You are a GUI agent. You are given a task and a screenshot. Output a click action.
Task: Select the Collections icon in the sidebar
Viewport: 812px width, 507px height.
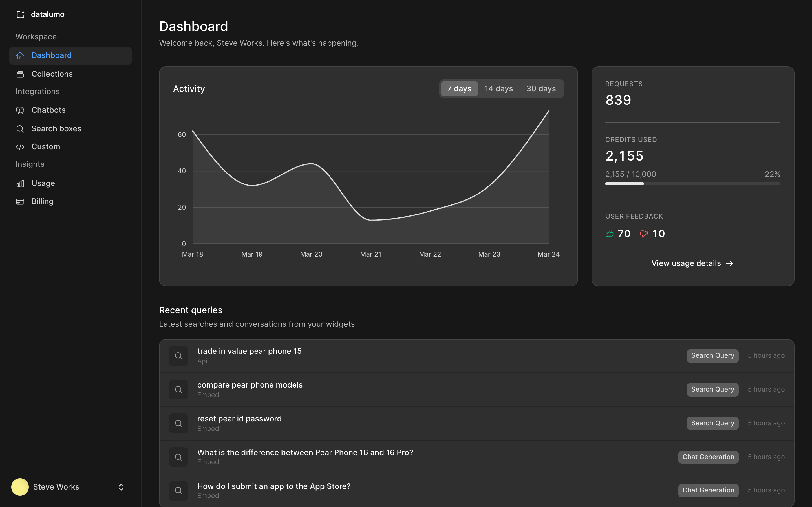click(x=21, y=74)
